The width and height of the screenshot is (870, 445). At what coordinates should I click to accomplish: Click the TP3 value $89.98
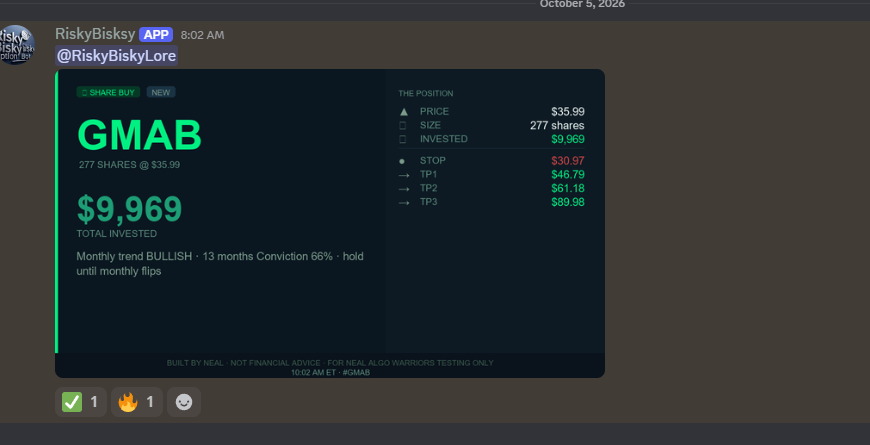[568, 203]
